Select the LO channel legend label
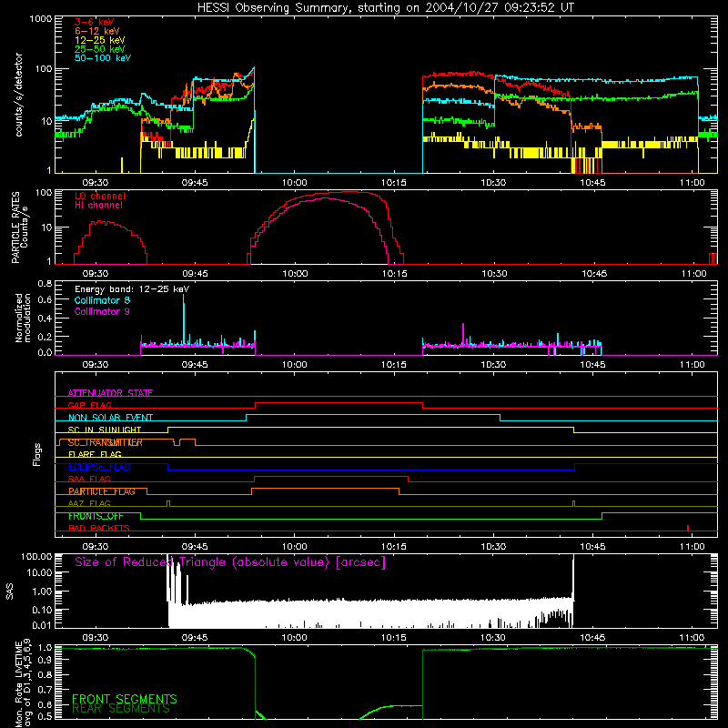 [x=99, y=196]
